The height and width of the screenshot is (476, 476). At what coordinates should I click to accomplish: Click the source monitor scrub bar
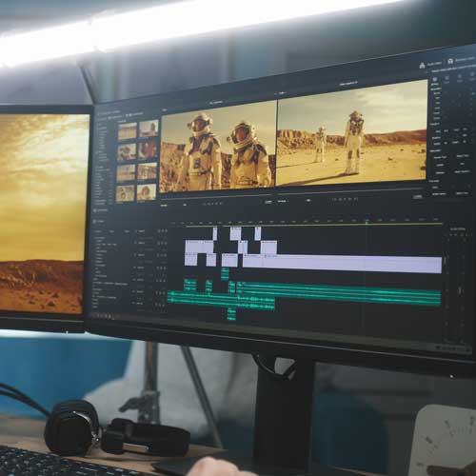(216, 196)
